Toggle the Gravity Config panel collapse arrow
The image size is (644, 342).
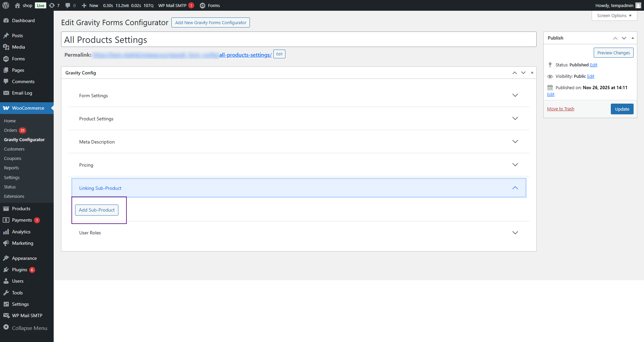tap(532, 73)
